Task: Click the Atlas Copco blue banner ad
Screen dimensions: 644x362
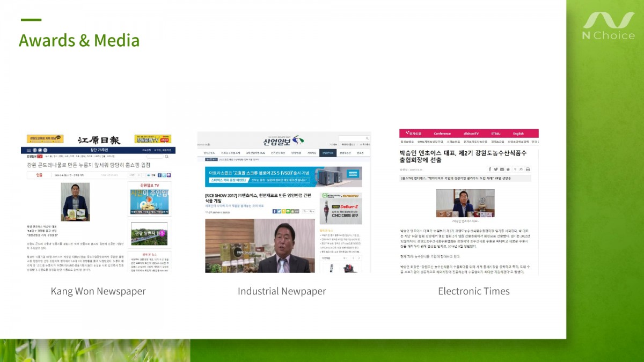Action: click(x=283, y=176)
